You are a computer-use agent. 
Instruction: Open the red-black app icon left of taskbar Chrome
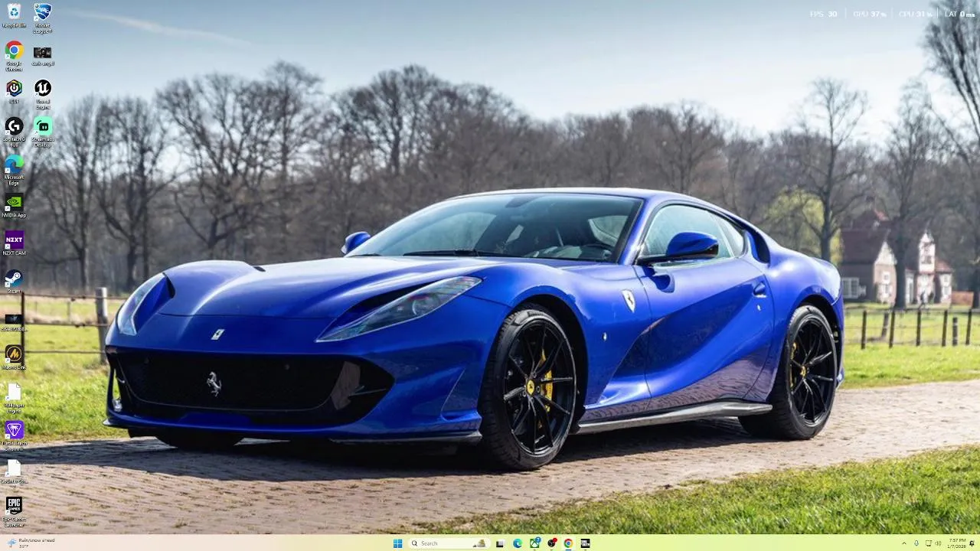552,543
